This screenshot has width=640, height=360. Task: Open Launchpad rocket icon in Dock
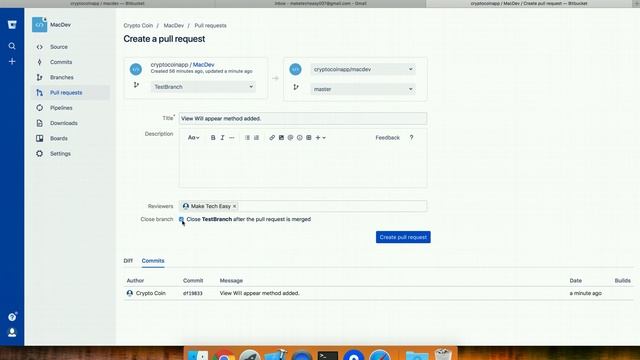tap(250, 355)
